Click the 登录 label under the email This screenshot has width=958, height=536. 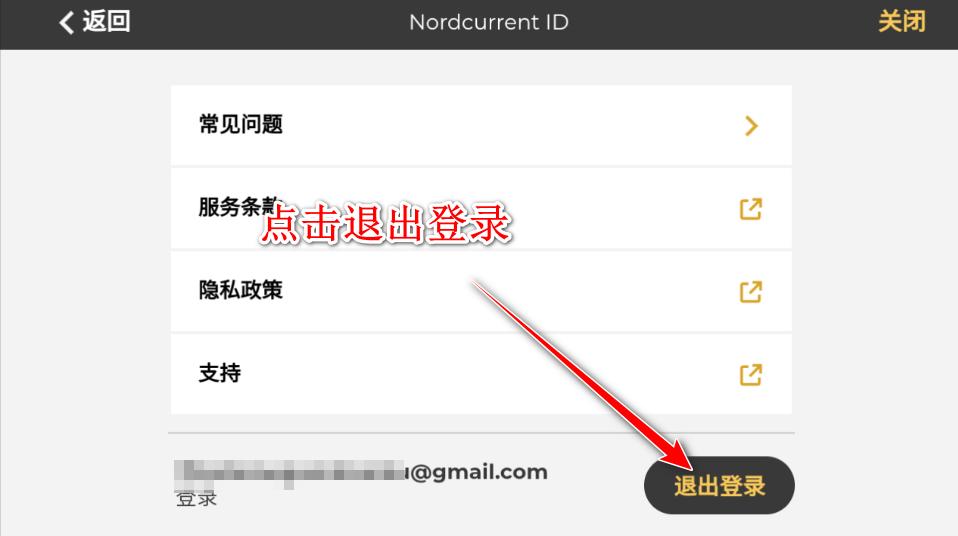(x=196, y=499)
